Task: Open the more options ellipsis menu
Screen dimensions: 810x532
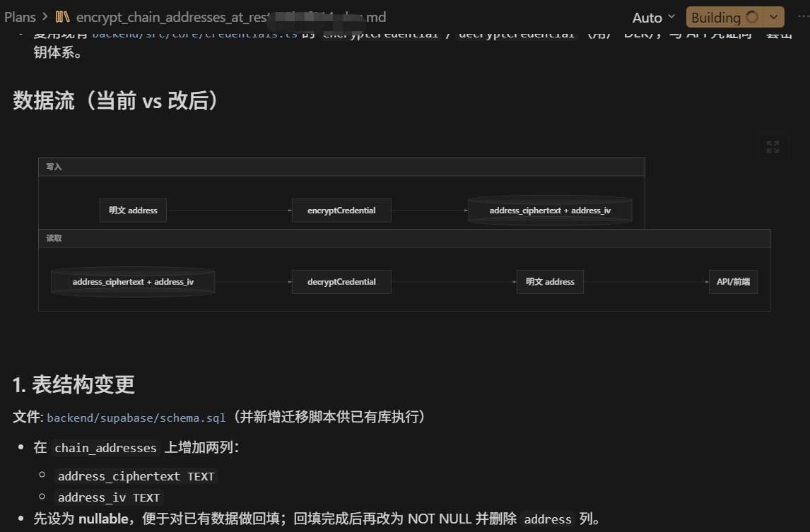Action: (x=803, y=17)
